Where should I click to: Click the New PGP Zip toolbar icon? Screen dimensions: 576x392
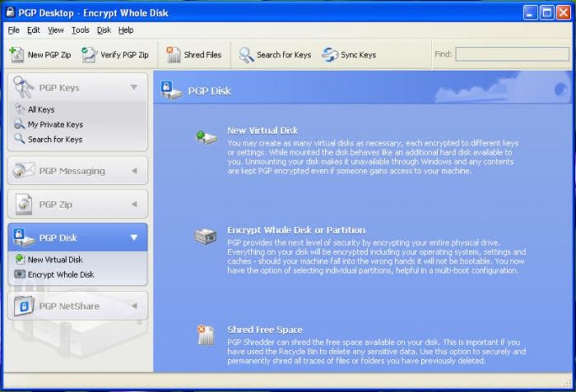coord(17,55)
